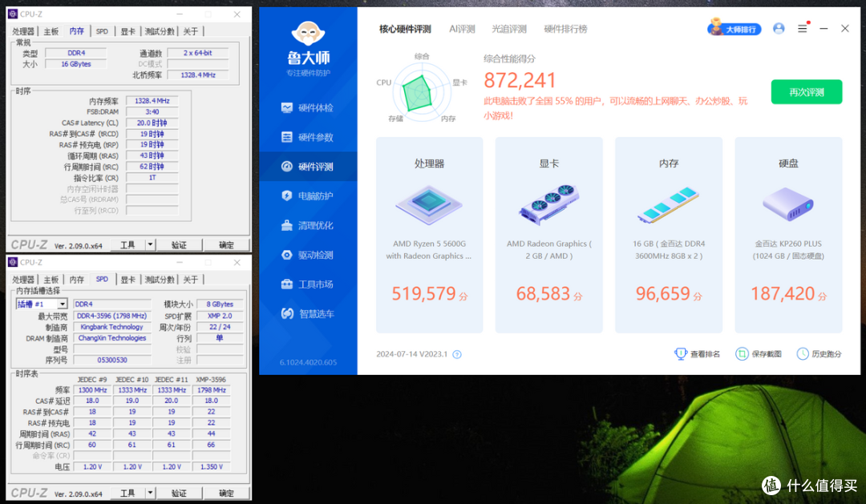This screenshot has width=866, height=504.
Task: Open 主板 tab in top CPU-Z window
Action: point(51,31)
